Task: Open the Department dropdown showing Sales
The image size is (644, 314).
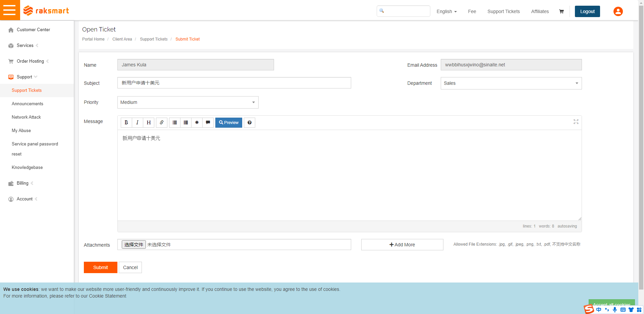Action: pyautogui.click(x=511, y=83)
